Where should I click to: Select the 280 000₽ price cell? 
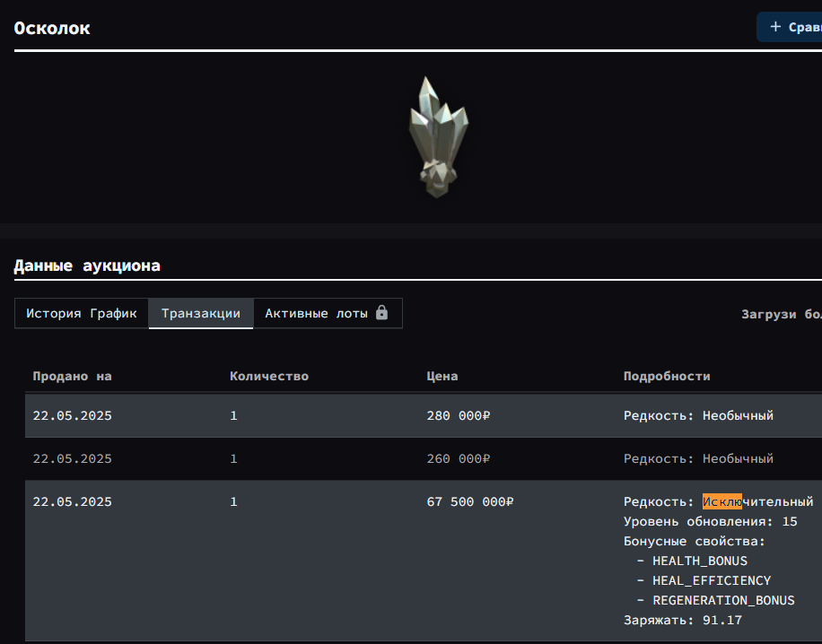[x=459, y=415]
